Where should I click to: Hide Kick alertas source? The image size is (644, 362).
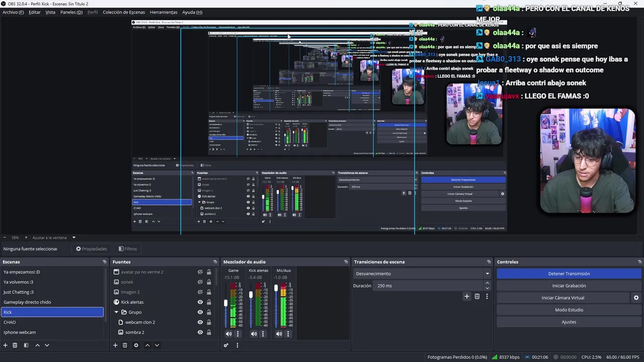200,302
